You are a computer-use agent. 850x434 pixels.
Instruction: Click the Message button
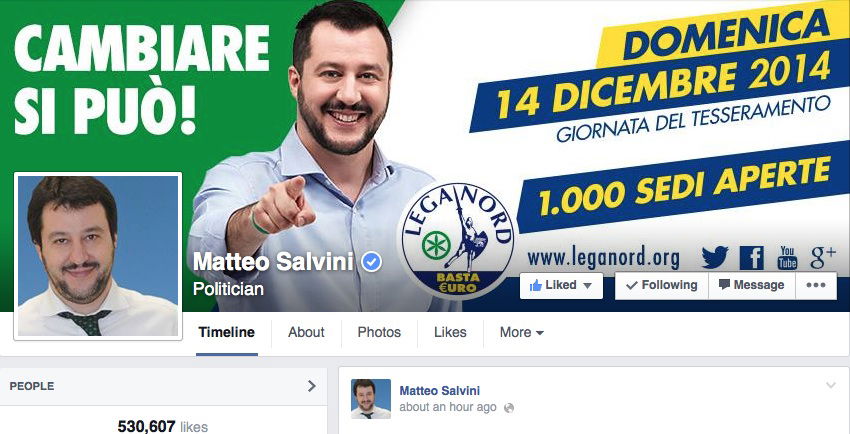tap(751, 286)
